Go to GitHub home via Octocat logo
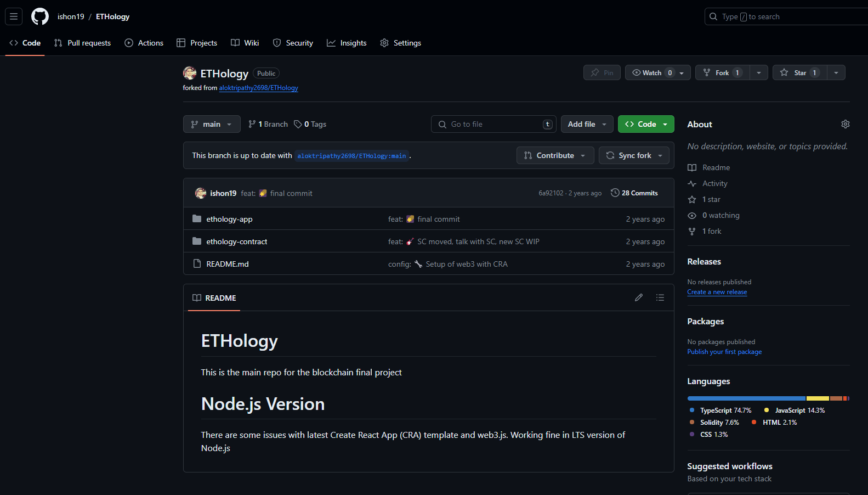 [x=40, y=16]
